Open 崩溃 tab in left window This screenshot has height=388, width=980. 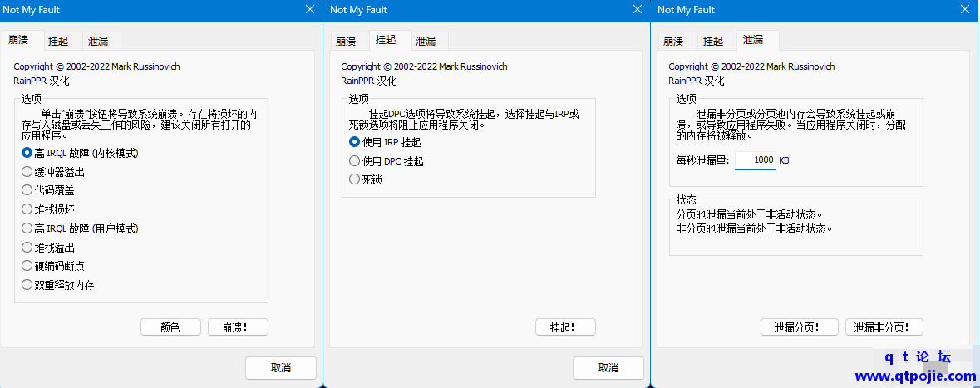click(22, 40)
